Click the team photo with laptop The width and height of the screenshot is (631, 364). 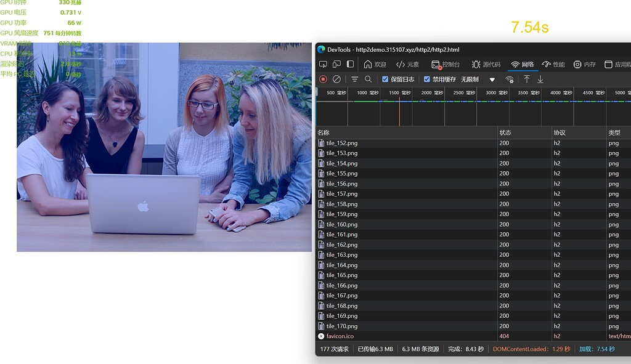point(164,147)
